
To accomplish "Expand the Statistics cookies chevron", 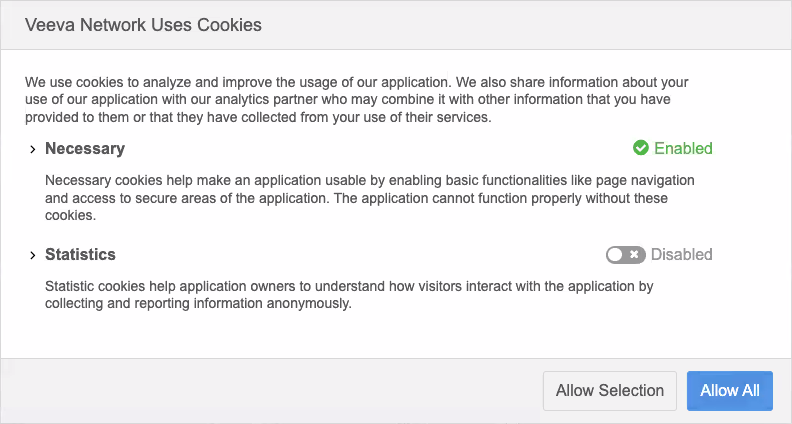I will [33, 255].
